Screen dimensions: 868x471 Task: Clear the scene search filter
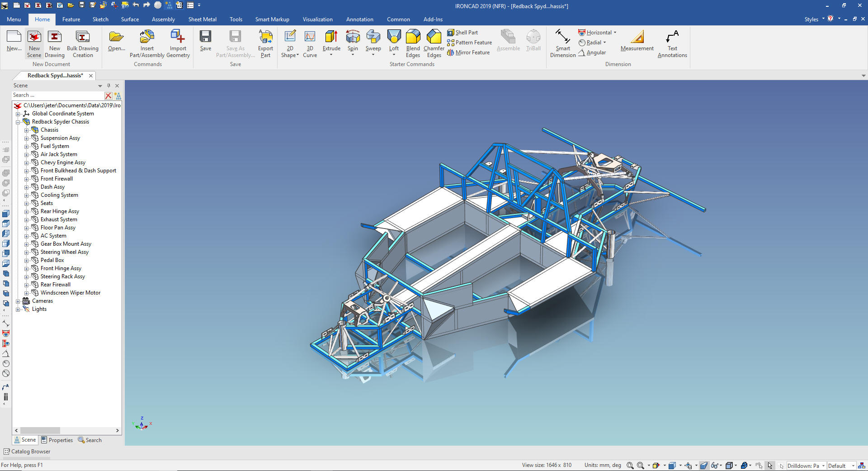(108, 95)
